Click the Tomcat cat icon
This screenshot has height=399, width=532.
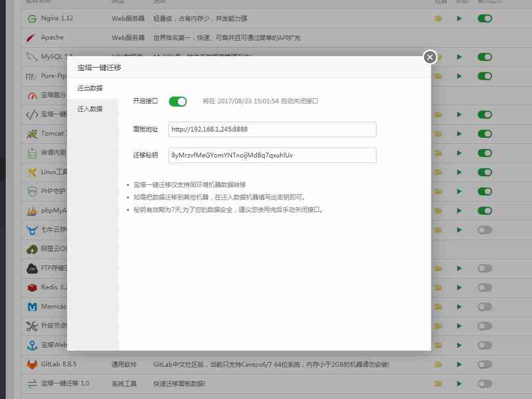pyautogui.click(x=31, y=134)
